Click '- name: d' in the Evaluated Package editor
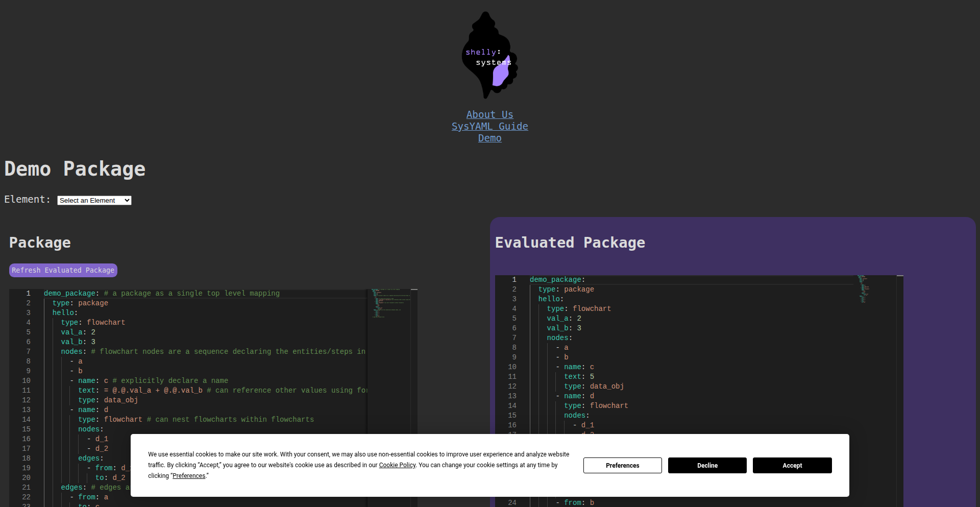The height and width of the screenshot is (507, 980). (x=575, y=396)
